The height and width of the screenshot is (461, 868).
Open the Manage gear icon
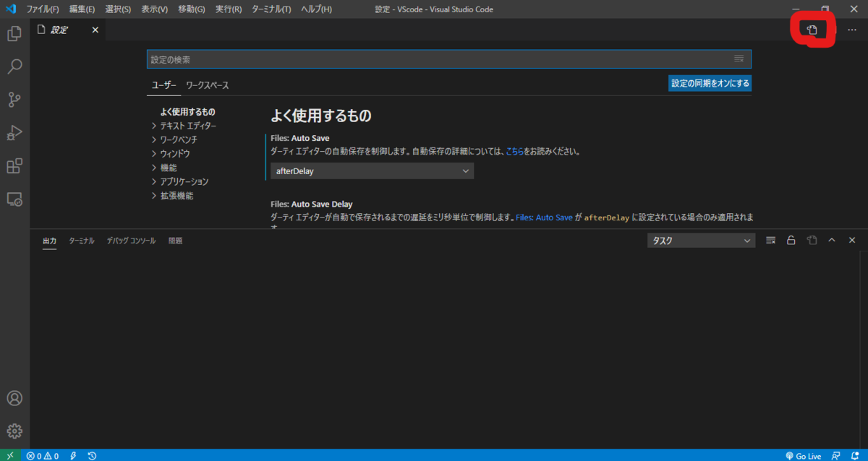pyautogui.click(x=14, y=431)
